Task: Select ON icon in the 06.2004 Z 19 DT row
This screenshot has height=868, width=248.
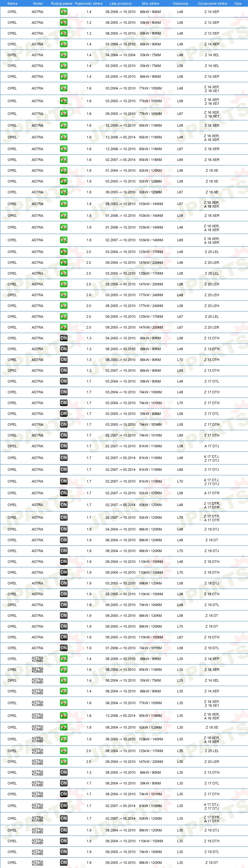Action: click(63, 540)
